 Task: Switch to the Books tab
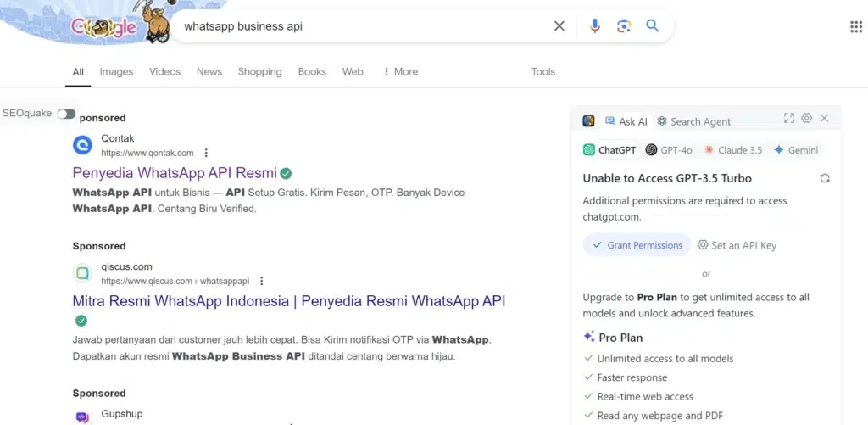[312, 72]
